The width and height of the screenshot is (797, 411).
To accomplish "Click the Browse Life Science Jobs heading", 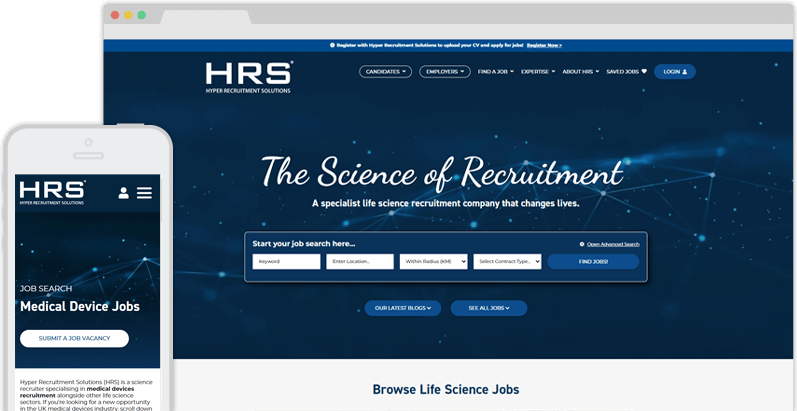I will [x=446, y=390].
